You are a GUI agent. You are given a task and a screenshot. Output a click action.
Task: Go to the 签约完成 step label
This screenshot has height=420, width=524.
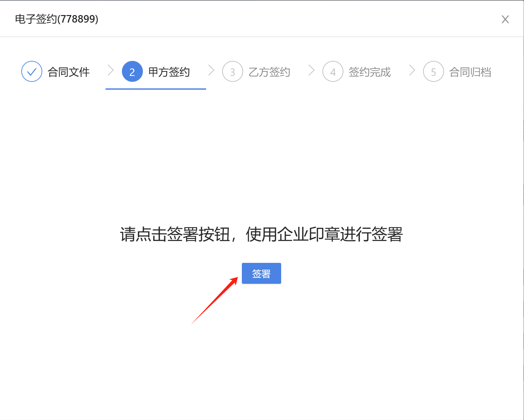point(370,72)
